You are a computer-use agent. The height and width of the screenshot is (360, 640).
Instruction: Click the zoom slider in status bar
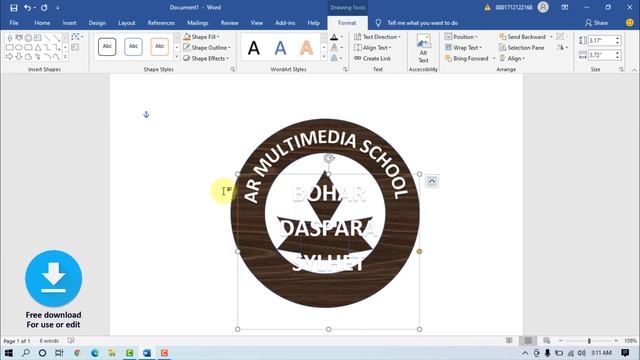coord(589,340)
